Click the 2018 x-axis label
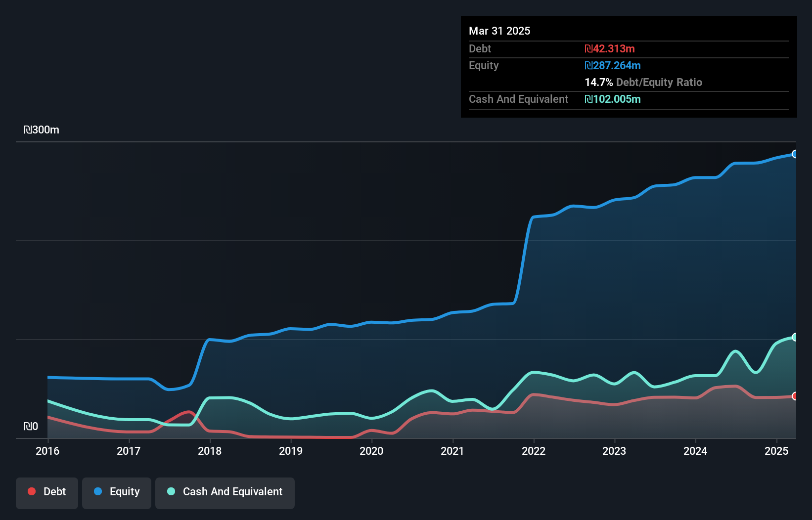Screen dimensions: 812x520 (210, 451)
